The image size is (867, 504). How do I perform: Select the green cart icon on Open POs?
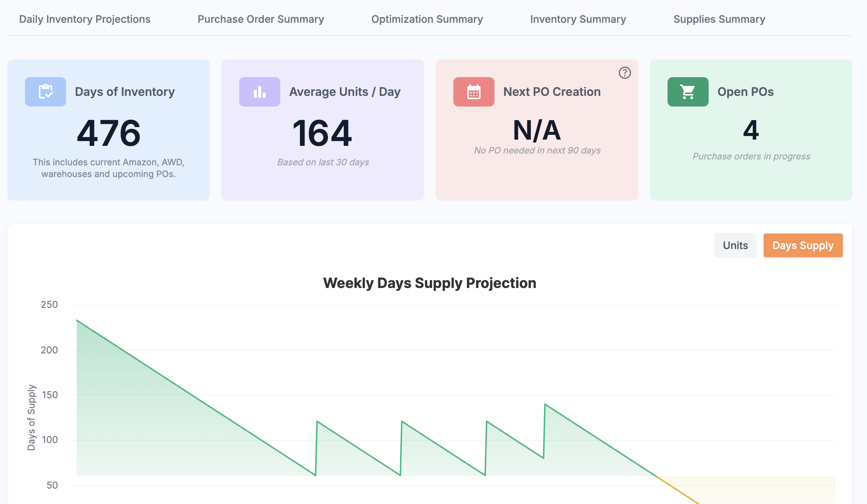[687, 92]
